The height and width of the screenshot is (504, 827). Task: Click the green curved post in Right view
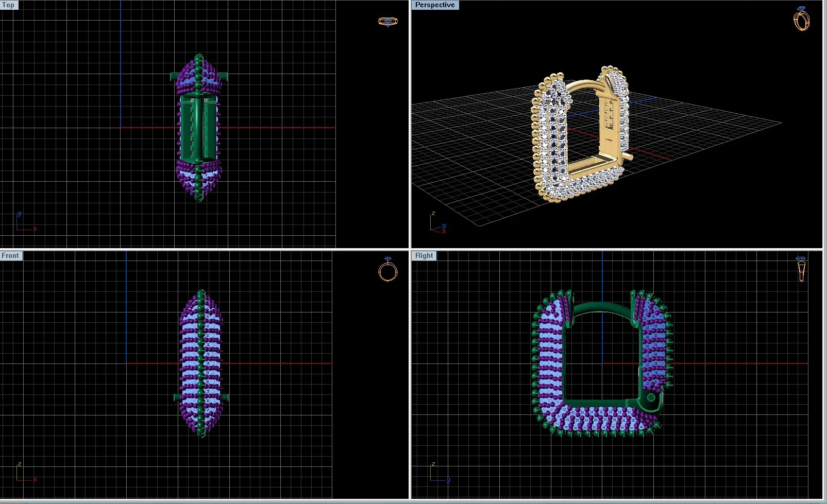[x=600, y=307]
